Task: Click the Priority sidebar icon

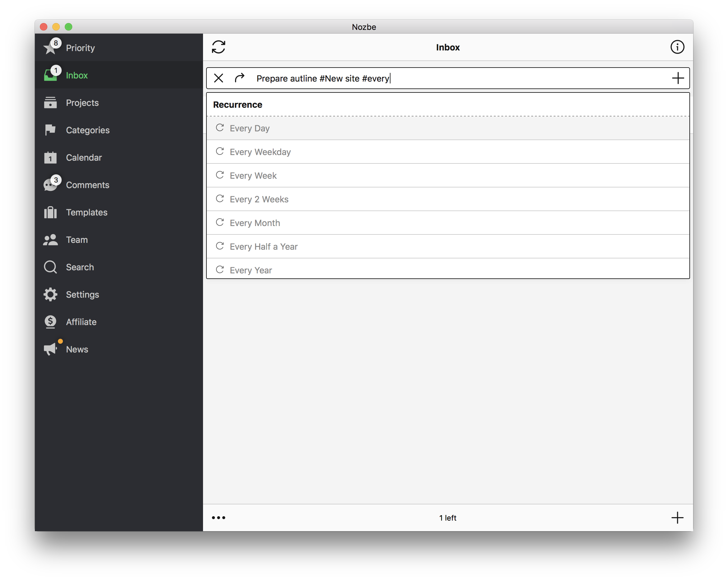Action: coord(51,48)
